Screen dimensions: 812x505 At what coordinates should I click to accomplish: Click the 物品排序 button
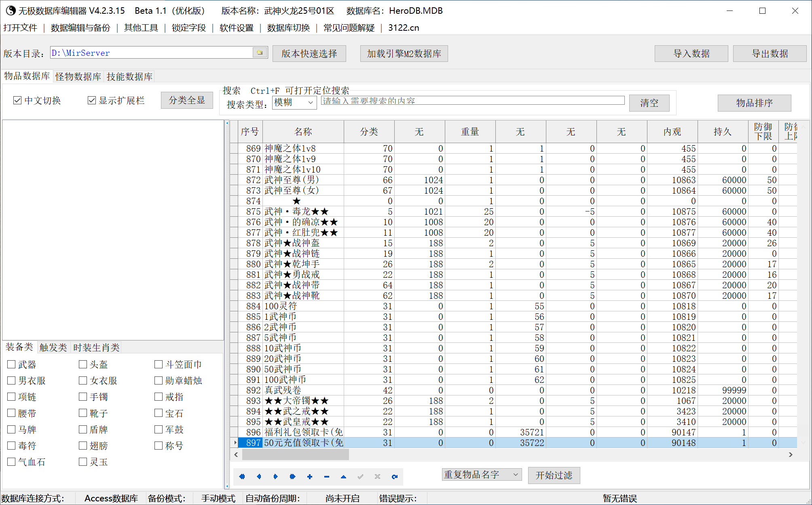(x=755, y=103)
